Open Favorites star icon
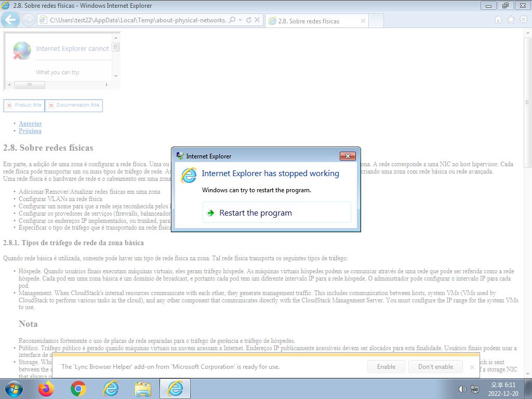The image size is (532, 399). (511, 20)
